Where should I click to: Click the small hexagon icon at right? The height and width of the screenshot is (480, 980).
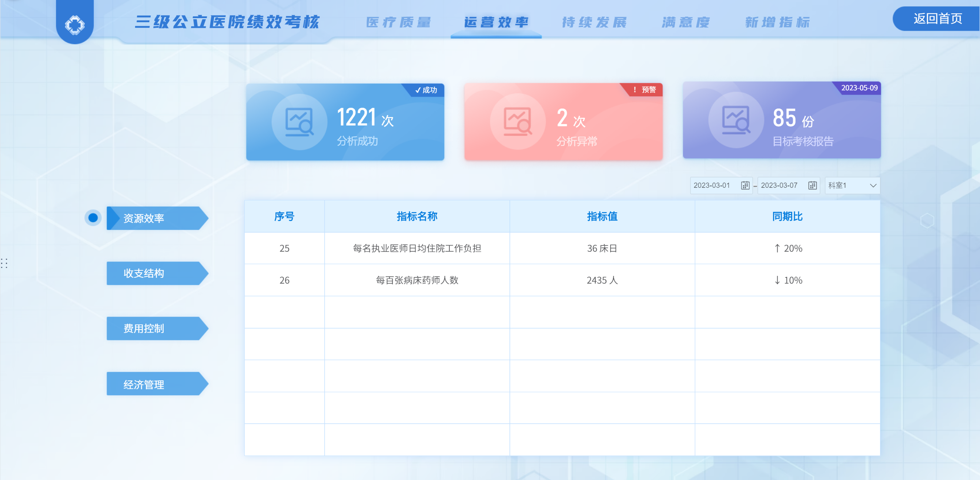tap(927, 220)
